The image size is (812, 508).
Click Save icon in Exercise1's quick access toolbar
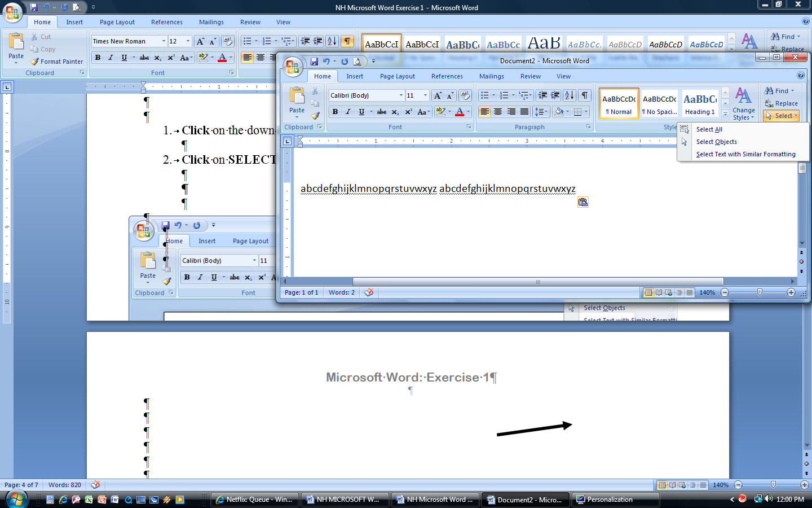click(x=34, y=7)
